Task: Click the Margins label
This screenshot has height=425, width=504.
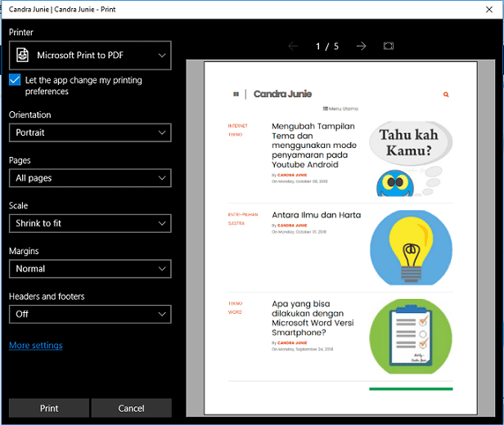Action: [x=24, y=251]
